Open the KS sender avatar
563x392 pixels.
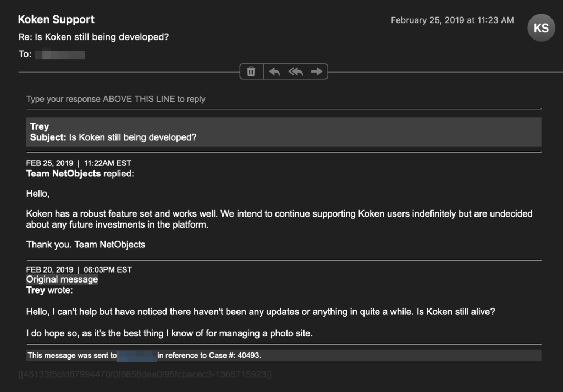(x=541, y=28)
